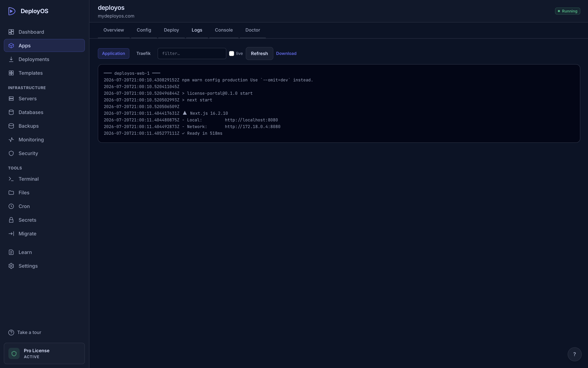Screen dimensions: 588x368
Task: Select the Settings label
Action: [28, 266]
